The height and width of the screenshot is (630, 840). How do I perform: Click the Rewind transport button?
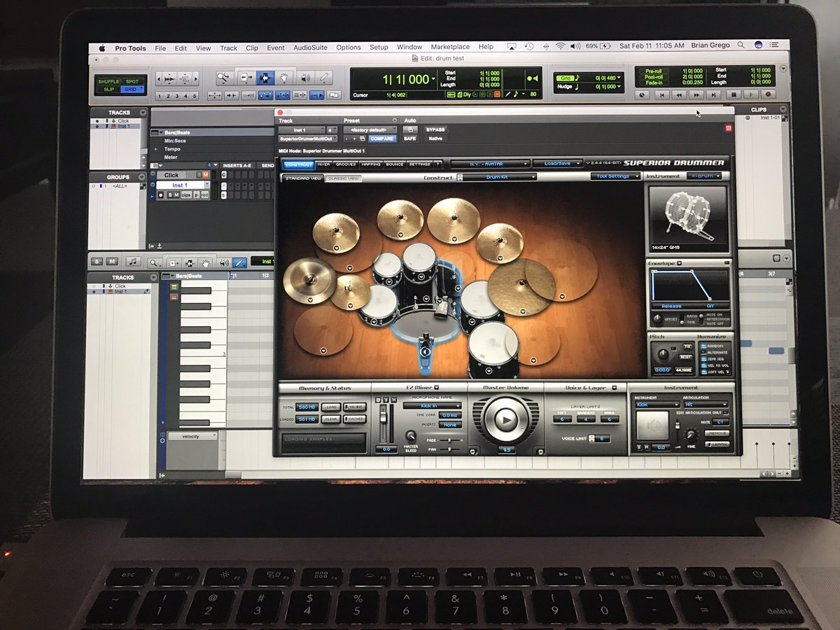[x=678, y=94]
